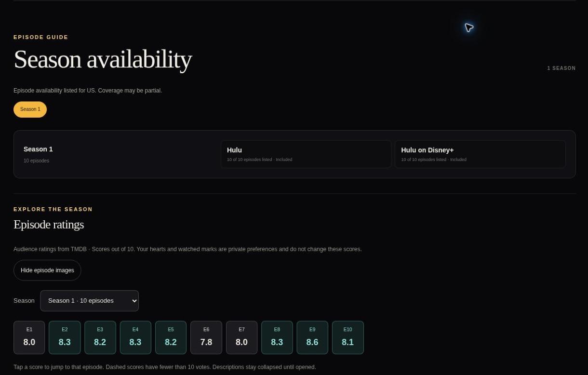This screenshot has height=375, width=588.
Task: Jump to episode E6 rated 7.8
Action: 206,337
